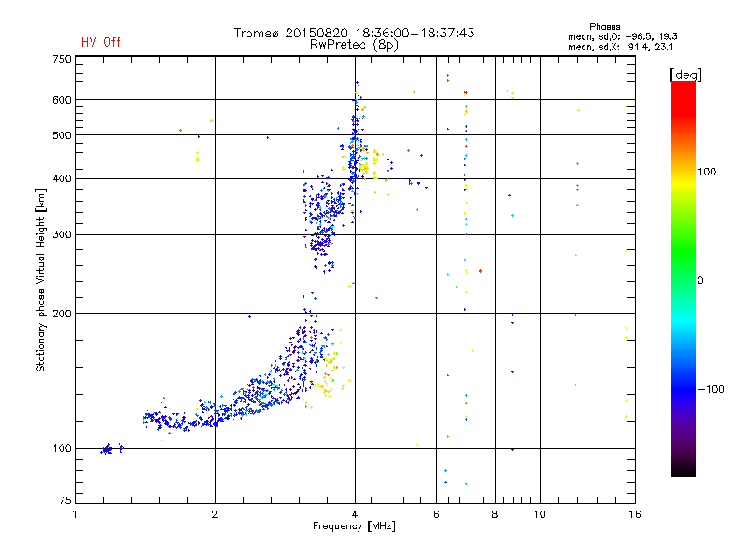Image resolution: width=747 pixels, height=560 pixels.
Task: Click the 750 label on the height axis
Action: (x=62, y=59)
